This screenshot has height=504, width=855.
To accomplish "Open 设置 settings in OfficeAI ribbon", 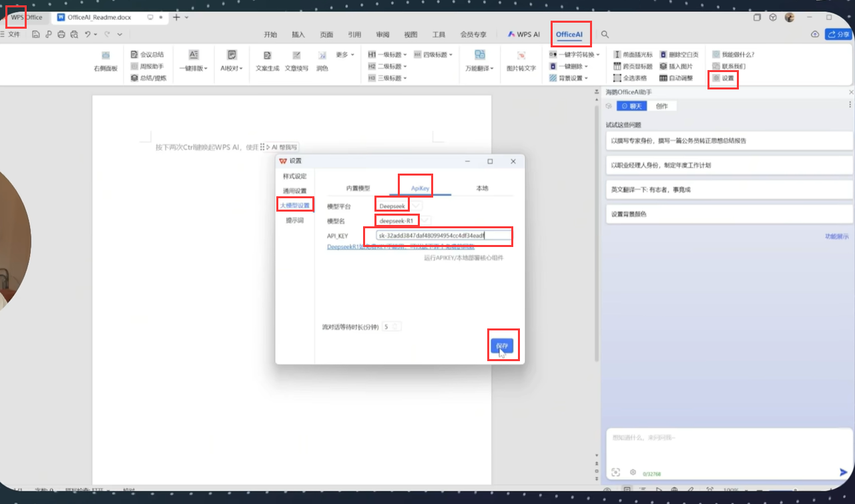I will (x=723, y=78).
